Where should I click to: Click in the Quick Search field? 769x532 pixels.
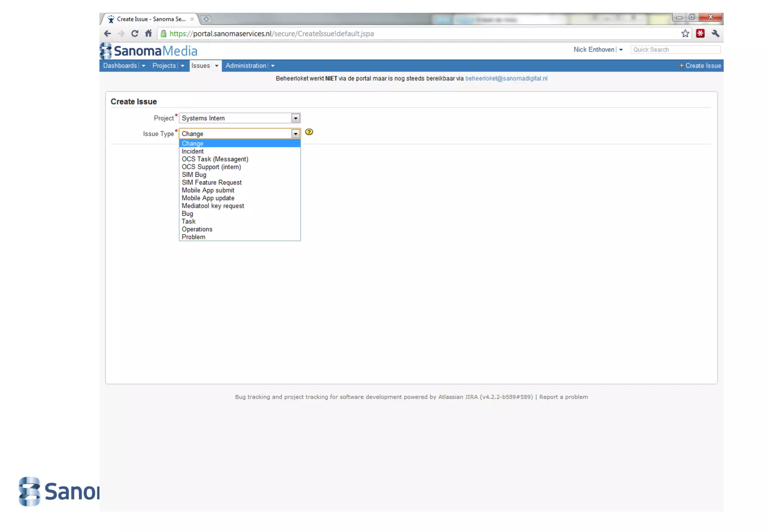(675, 50)
